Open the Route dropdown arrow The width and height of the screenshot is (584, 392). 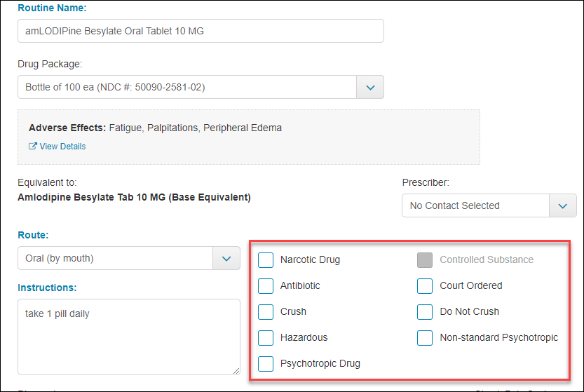click(226, 258)
